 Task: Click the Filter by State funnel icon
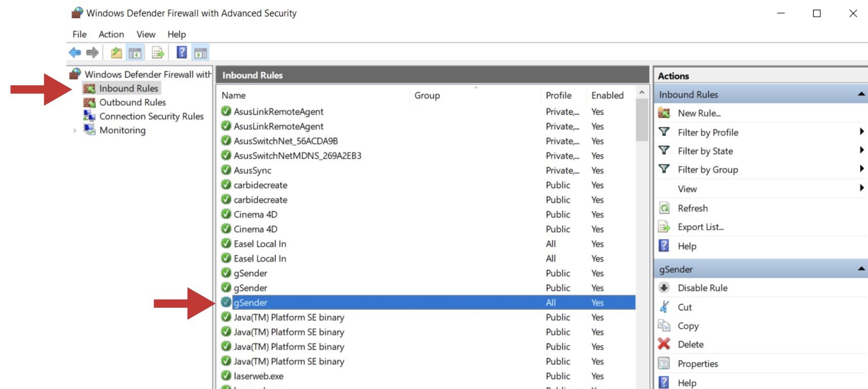coord(664,151)
